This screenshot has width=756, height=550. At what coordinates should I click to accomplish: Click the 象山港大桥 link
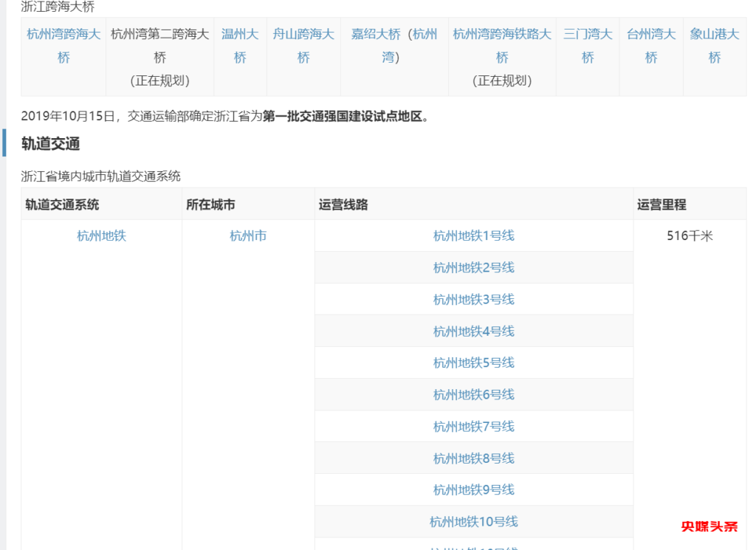pos(715,35)
